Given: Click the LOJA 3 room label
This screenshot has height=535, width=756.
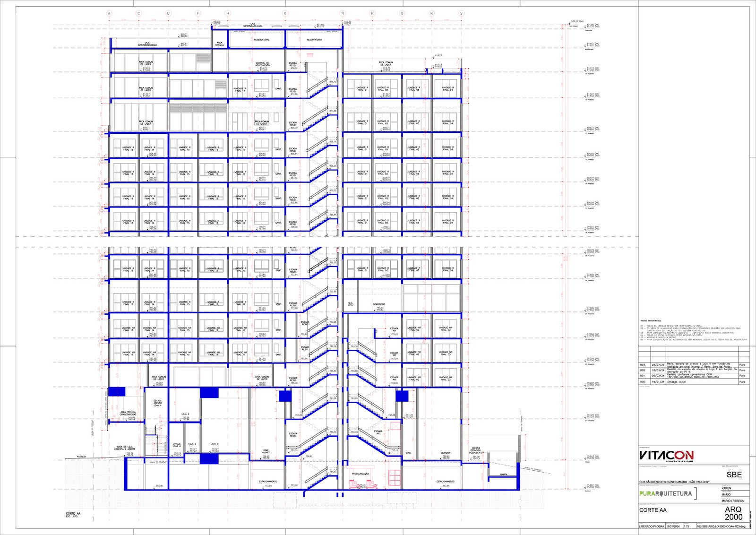Looking at the screenshot, I should 214,444.
